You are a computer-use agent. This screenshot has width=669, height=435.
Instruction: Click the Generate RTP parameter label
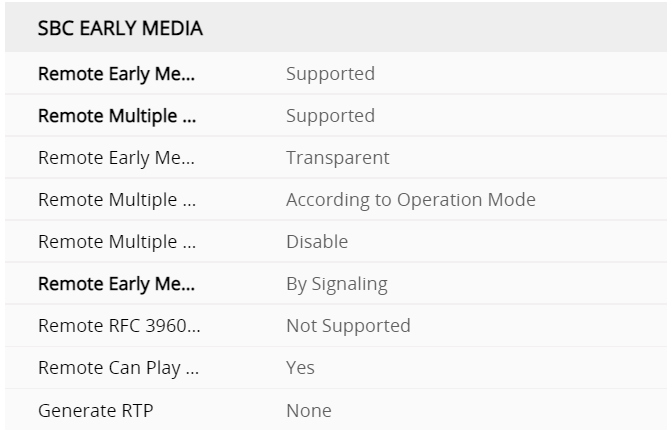[x=96, y=411]
